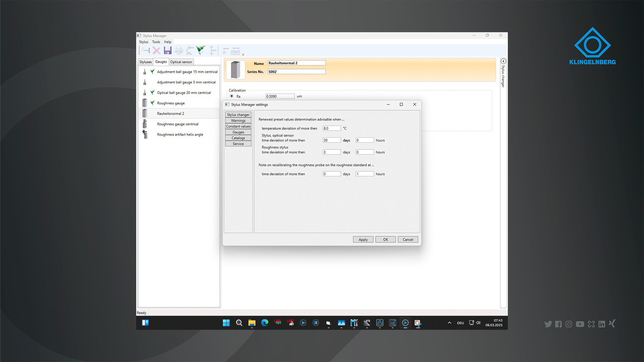Screen dimensions: 644x362
Task: Open Warnings settings section
Action: point(238,121)
